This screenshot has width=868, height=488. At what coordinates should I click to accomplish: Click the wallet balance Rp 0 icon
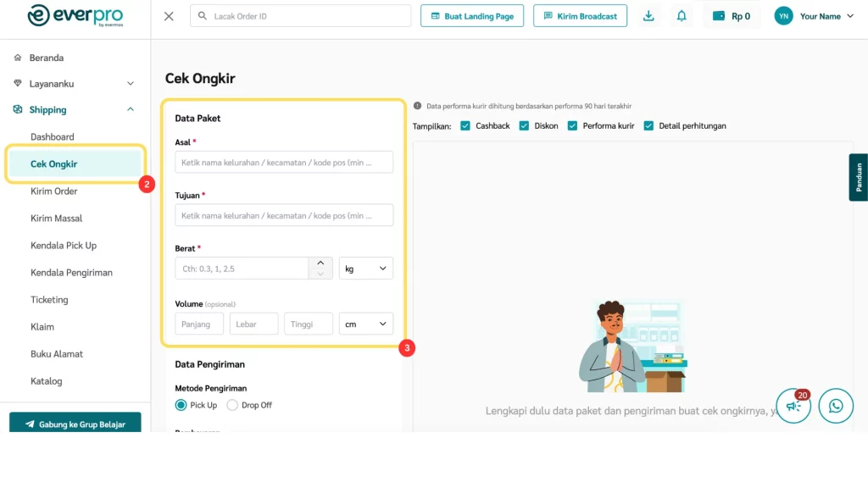tap(719, 16)
